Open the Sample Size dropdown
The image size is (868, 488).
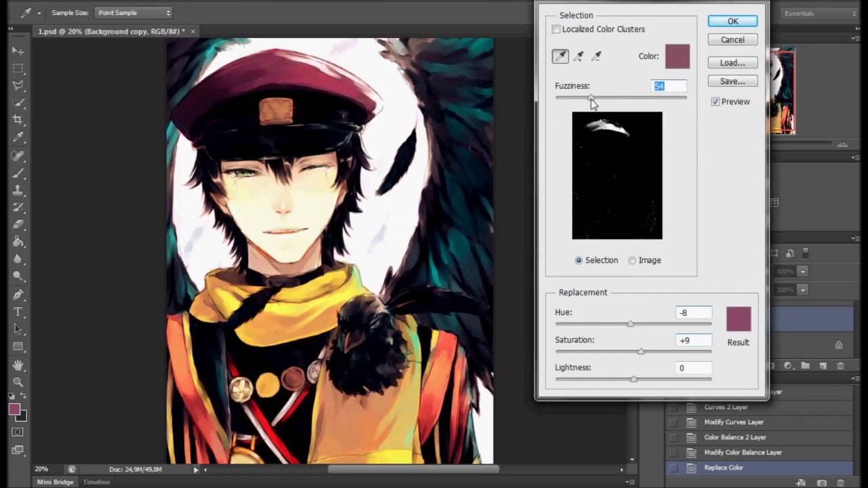[134, 13]
